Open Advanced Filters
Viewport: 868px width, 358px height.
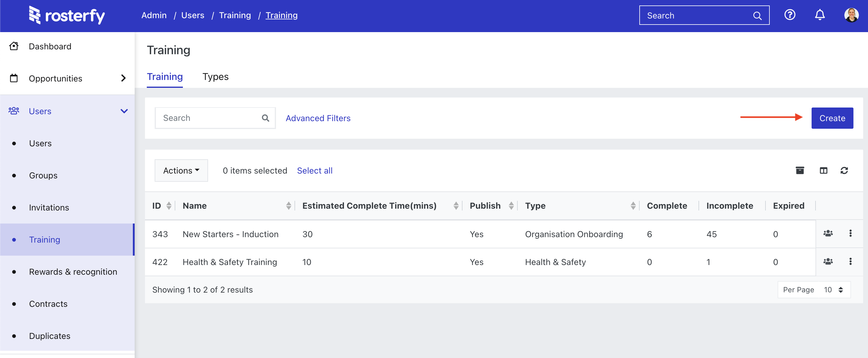[x=318, y=118]
